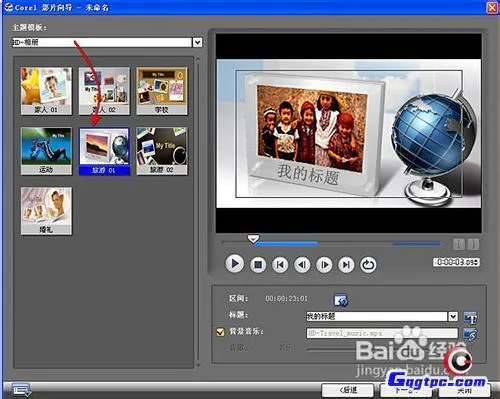This screenshot has height=399, width=500.
Task: Step back one frame
Action: click(x=302, y=265)
